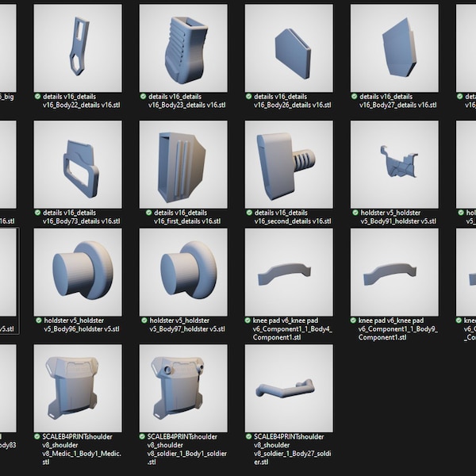The height and width of the screenshot is (476, 476).
Task: Select the Body73 buckle-shaped part thumbnail
Action: pyautogui.click(x=78, y=164)
